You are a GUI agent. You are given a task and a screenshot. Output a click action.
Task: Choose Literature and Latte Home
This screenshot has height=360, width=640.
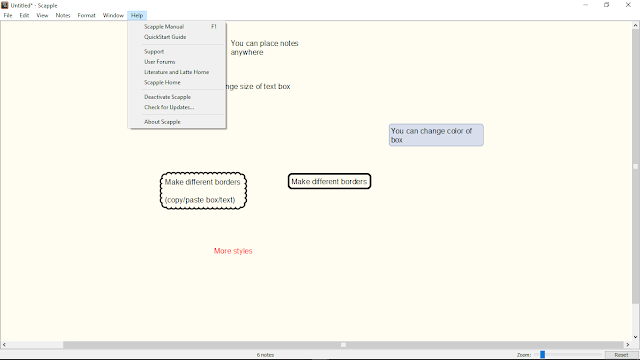177,72
